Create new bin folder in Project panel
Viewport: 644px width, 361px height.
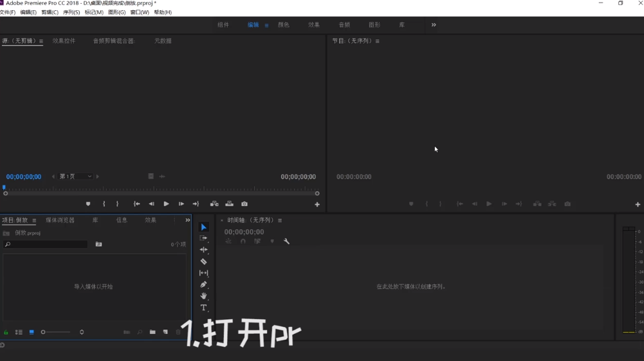click(152, 332)
